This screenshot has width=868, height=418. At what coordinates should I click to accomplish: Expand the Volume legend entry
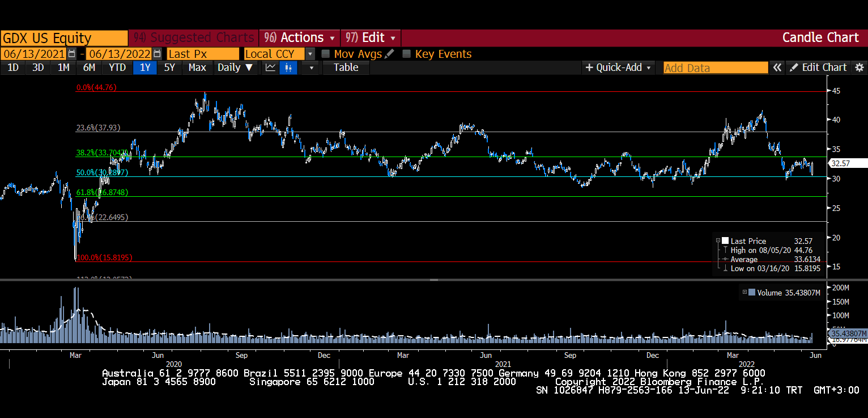click(x=744, y=293)
